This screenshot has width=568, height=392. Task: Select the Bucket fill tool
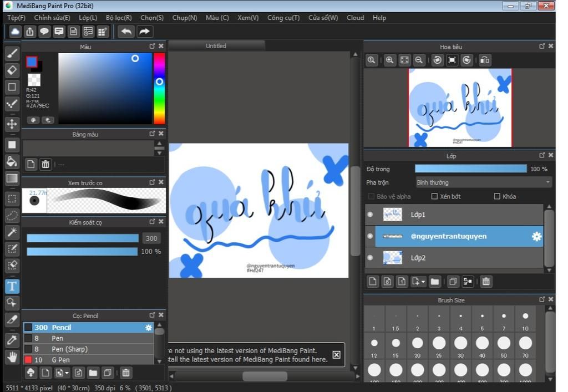click(x=12, y=161)
